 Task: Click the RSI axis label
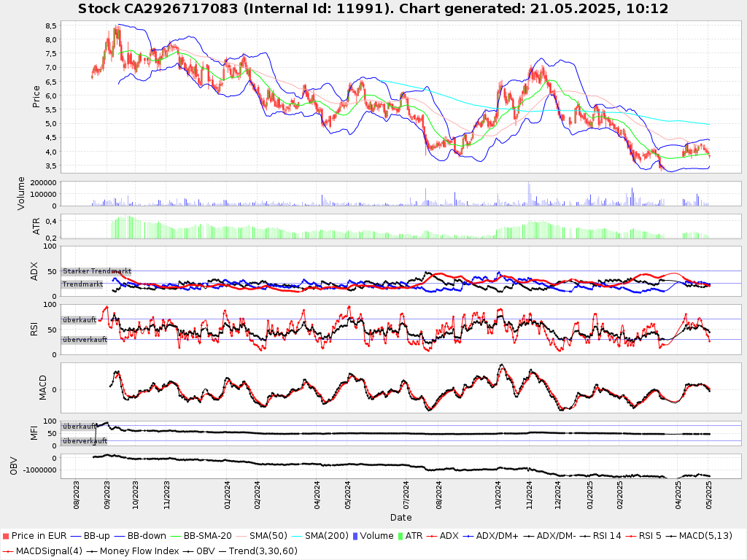pos(34,329)
